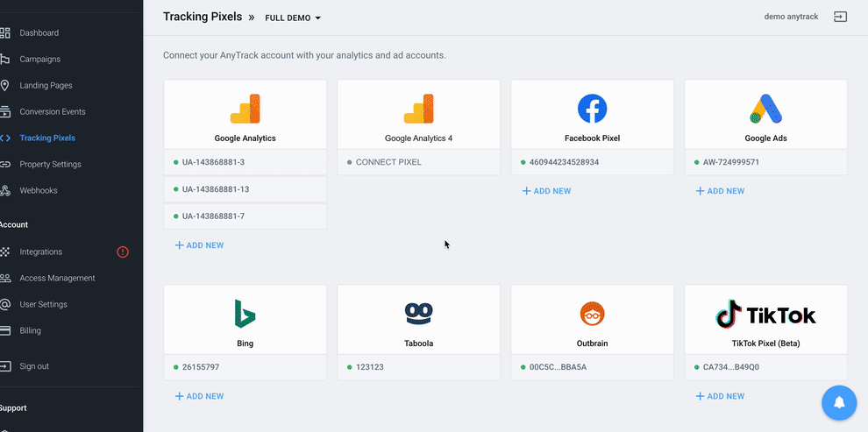Click the logout icon beside demo anytrack
The height and width of the screenshot is (432, 868).
pyautogui.click(x=840, y=17)
